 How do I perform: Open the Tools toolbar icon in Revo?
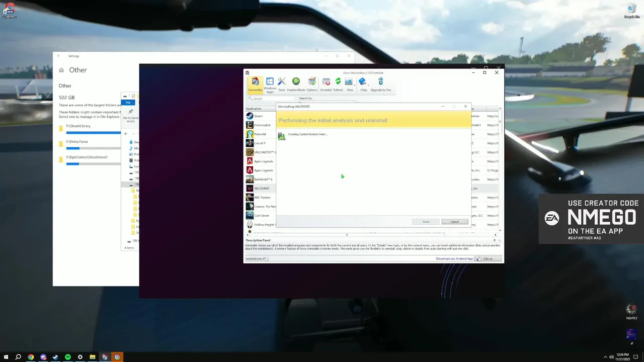(282, 84)
